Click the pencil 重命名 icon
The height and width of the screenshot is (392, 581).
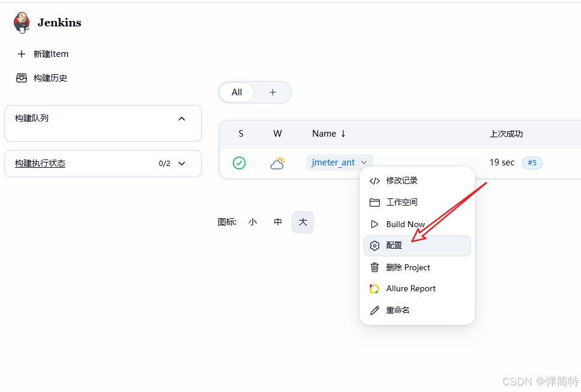(x=375, y=310)
